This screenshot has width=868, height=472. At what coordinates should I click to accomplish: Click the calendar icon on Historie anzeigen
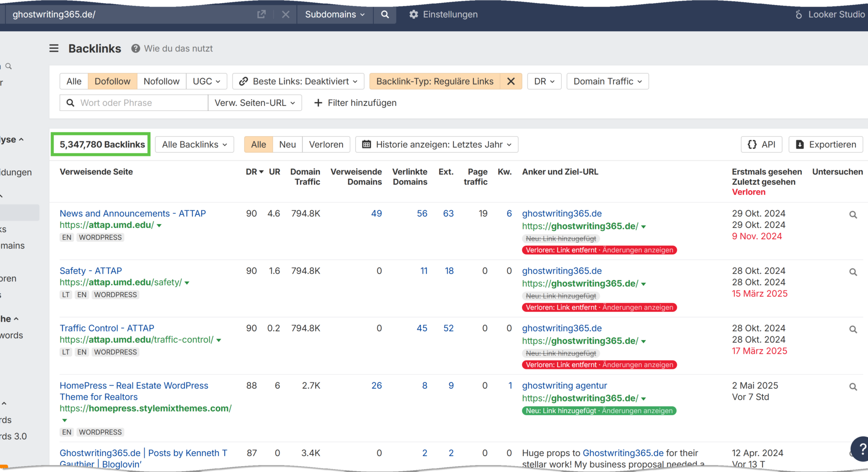point(367,144)
